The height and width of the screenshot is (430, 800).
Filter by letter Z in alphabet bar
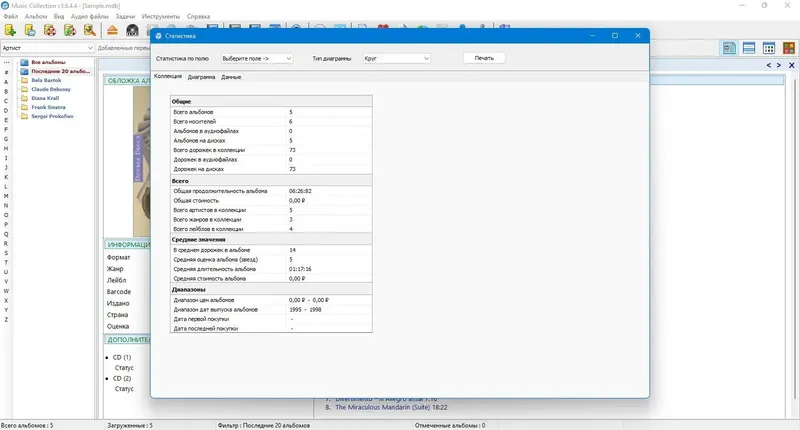pyautogui.click(x=6, y=320)
